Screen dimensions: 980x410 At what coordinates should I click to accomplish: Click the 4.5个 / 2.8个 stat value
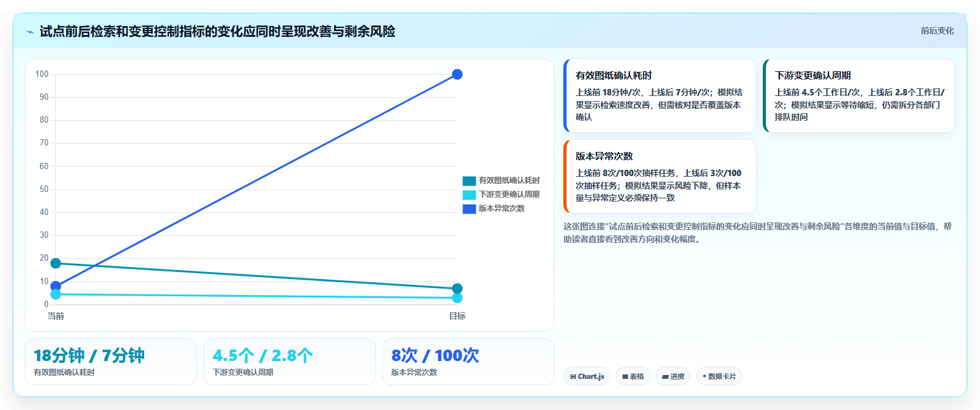click(x=262, y=356)
